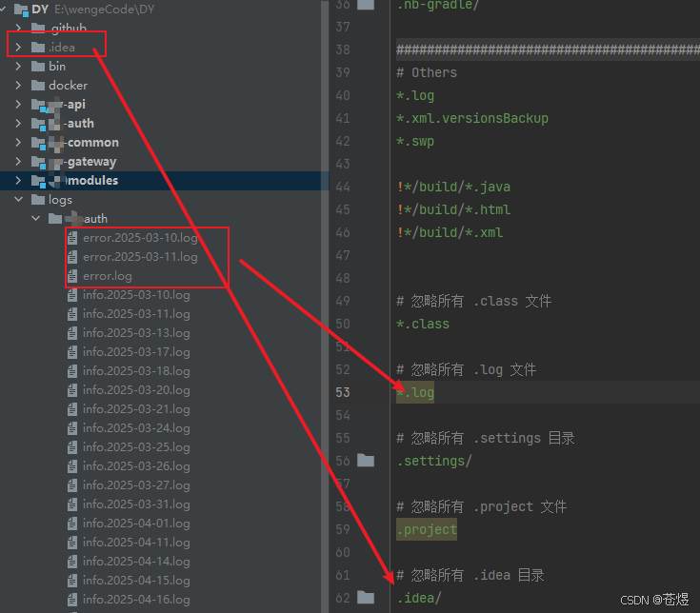700x613 pixels.
Task: Open file info.2025-04-14.log
Action: (x=136, y=562)
